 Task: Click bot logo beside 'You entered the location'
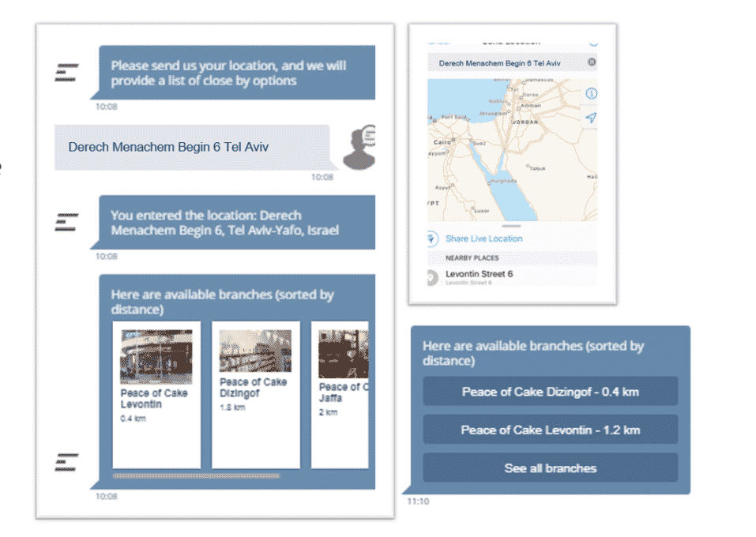(x=66, y=222)
